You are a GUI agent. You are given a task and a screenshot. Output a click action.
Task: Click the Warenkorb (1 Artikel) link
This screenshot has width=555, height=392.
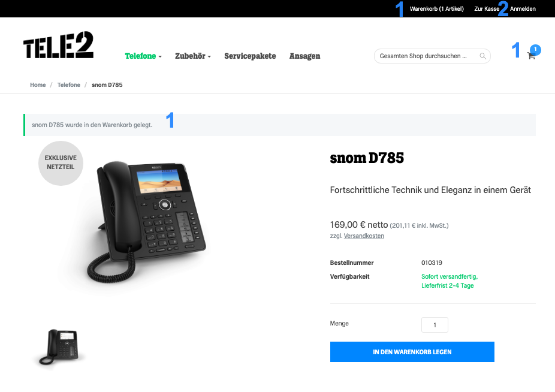pyautogui.click(x=437, y=9)
